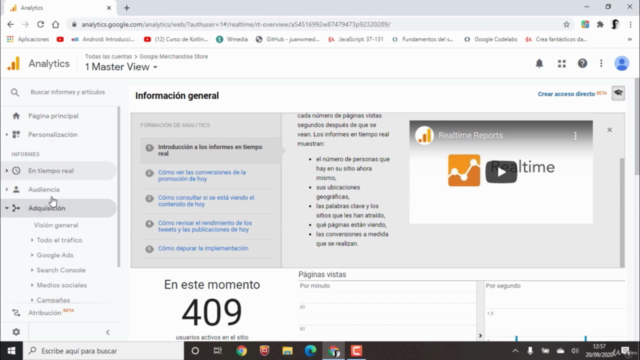This screenshot has width=640, height=360.
Task: Focus the Buscar informes y artículos field
Action: tap(68, 92)
